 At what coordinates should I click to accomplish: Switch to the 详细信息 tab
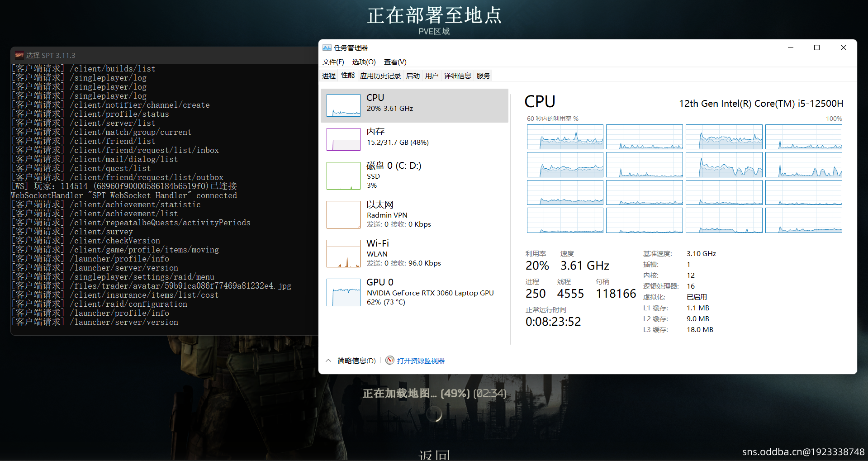(458, 76)
